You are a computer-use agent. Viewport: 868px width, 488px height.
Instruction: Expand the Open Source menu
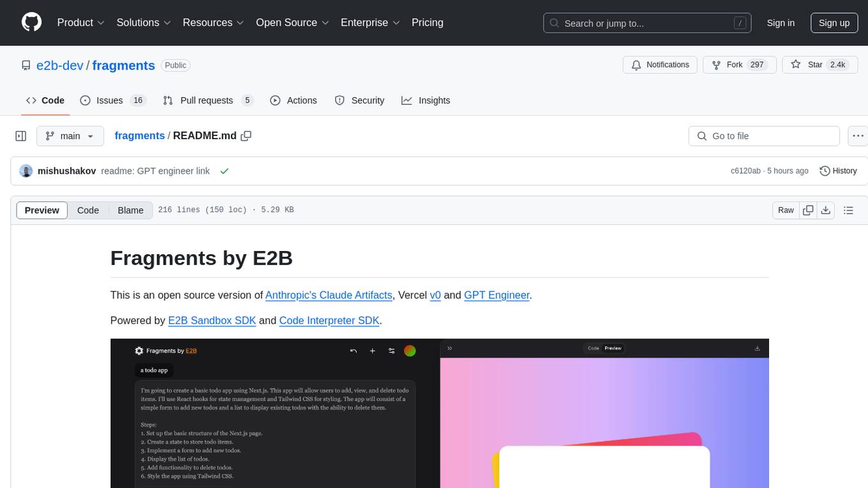[x=292, y=22]
